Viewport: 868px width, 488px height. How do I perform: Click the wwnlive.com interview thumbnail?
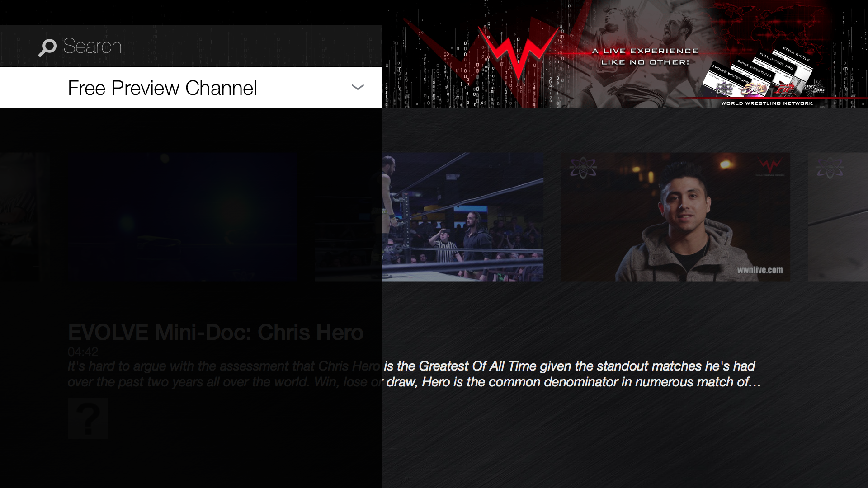coord(676,217)
